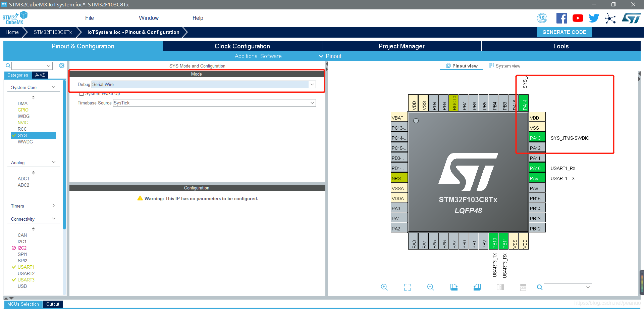Select CAN under Connectivity

pos(22,235)
